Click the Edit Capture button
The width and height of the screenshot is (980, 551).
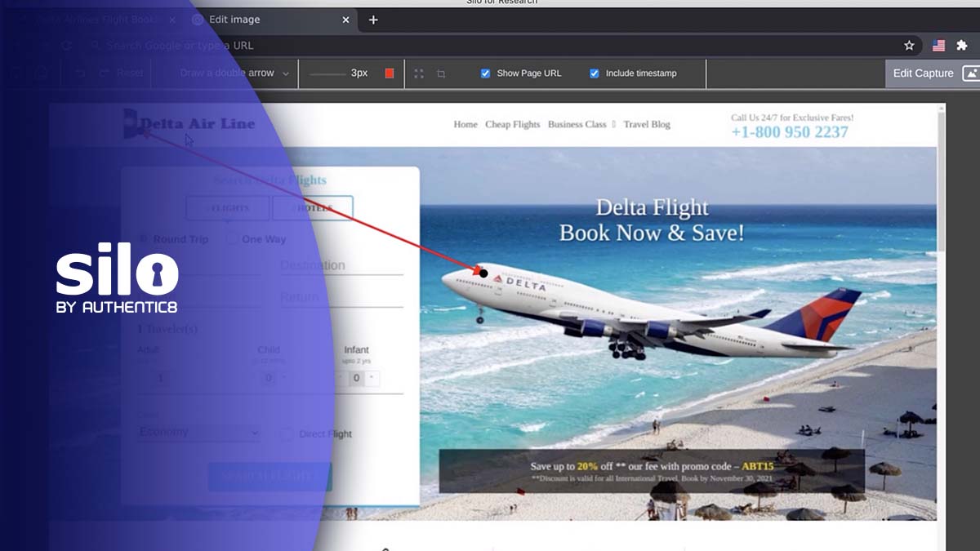pos(933,73)
